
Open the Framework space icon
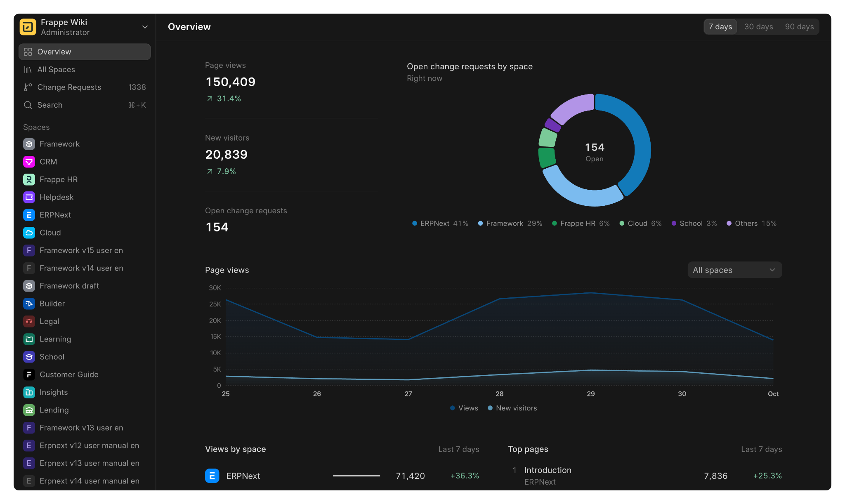pos(29,144)
